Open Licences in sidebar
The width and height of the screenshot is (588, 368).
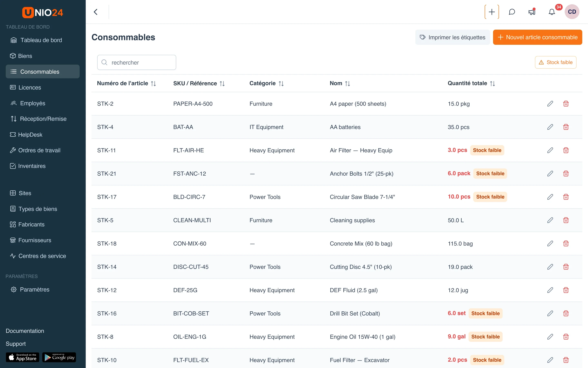pos(42,87)
